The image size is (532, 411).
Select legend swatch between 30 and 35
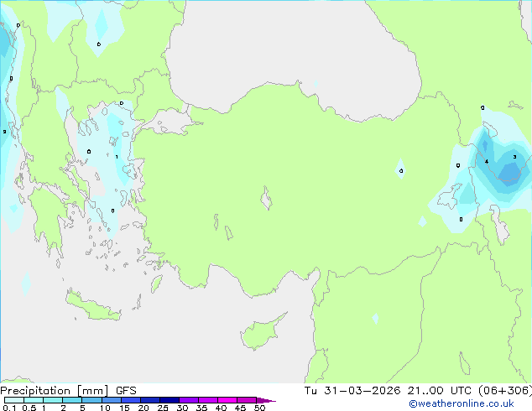[189, 400]
